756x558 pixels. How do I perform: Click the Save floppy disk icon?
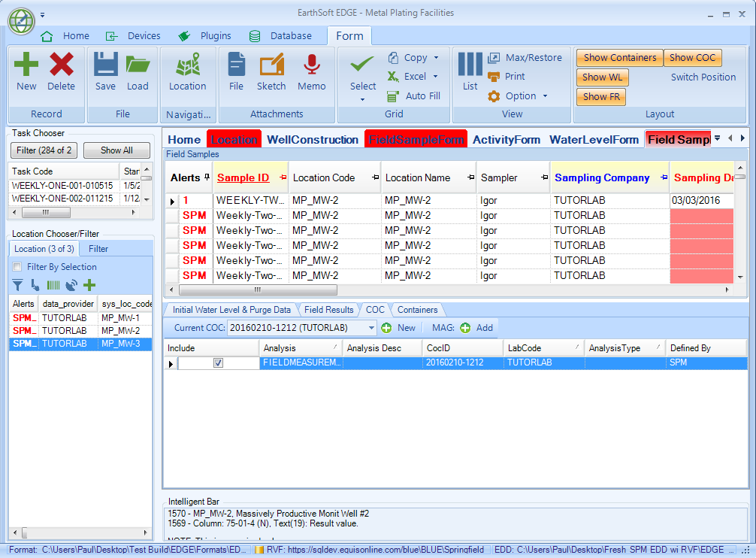pyautogui.click(x=105, y=65)
